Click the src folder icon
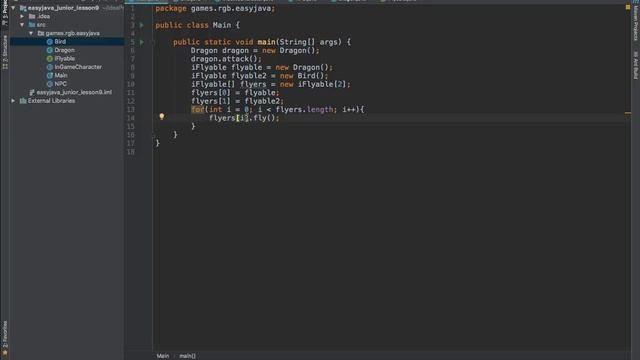This screenshot has height=360, width=640. coord(32,25)
